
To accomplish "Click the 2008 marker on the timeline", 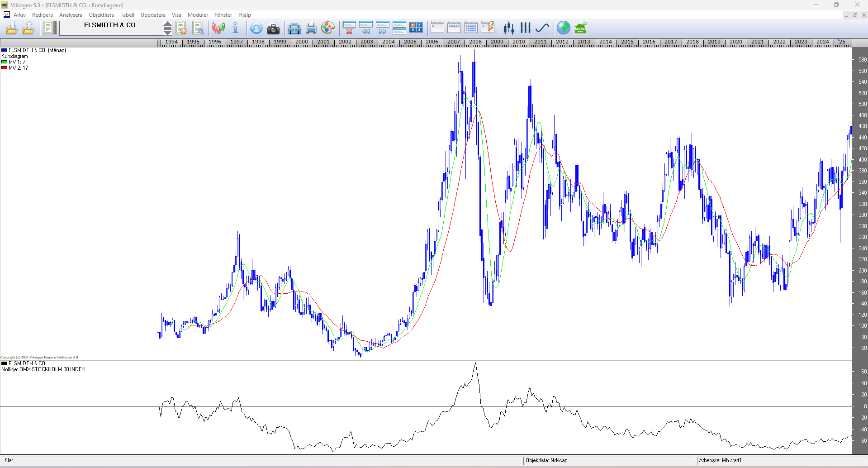I will [475, 42].
